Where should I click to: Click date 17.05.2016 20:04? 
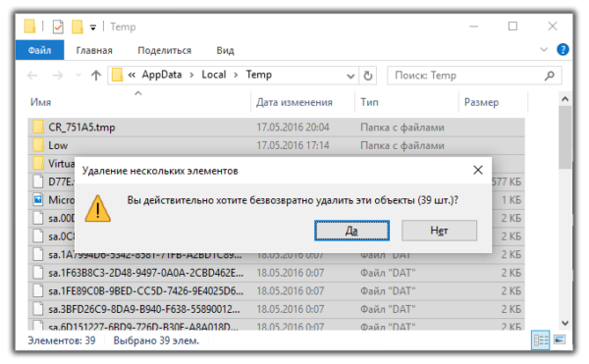coord(293,128)
